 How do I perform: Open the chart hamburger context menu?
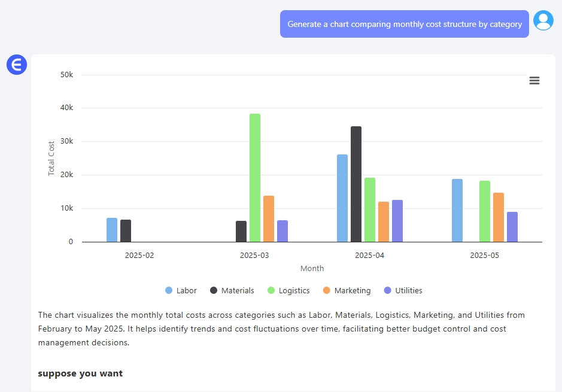tap(534, 81)
